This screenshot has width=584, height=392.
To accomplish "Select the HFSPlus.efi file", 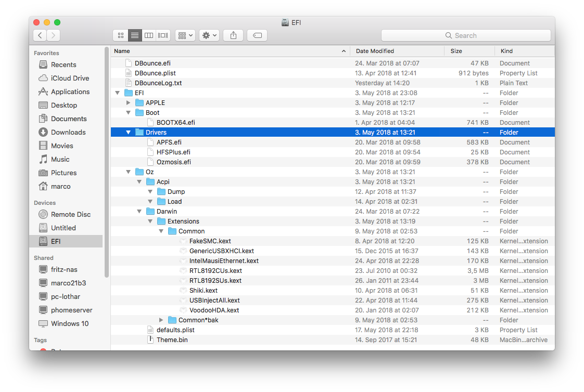I will [x=333, y=152].
